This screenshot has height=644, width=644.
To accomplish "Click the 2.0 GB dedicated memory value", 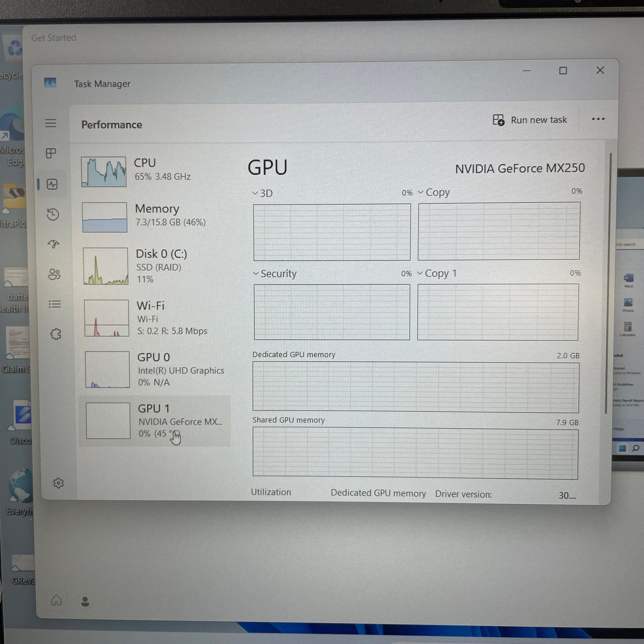I will (x=568, y=356).
